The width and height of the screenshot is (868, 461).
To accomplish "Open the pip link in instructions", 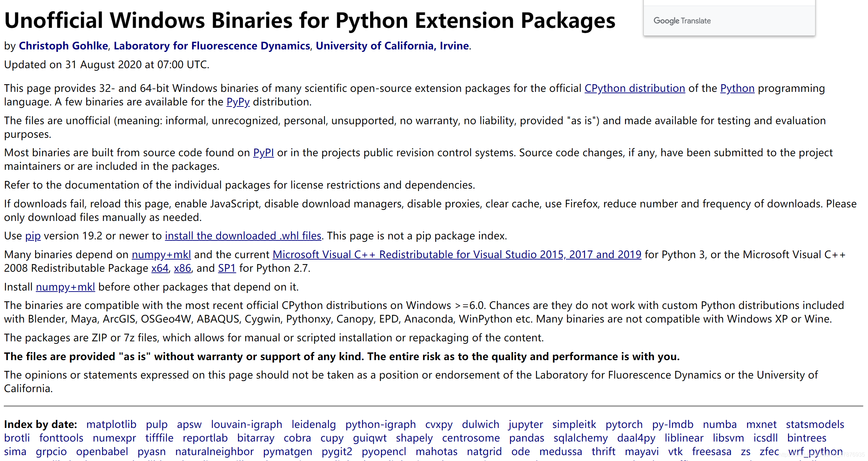I will pyautogui.click(x=33, y=236).
